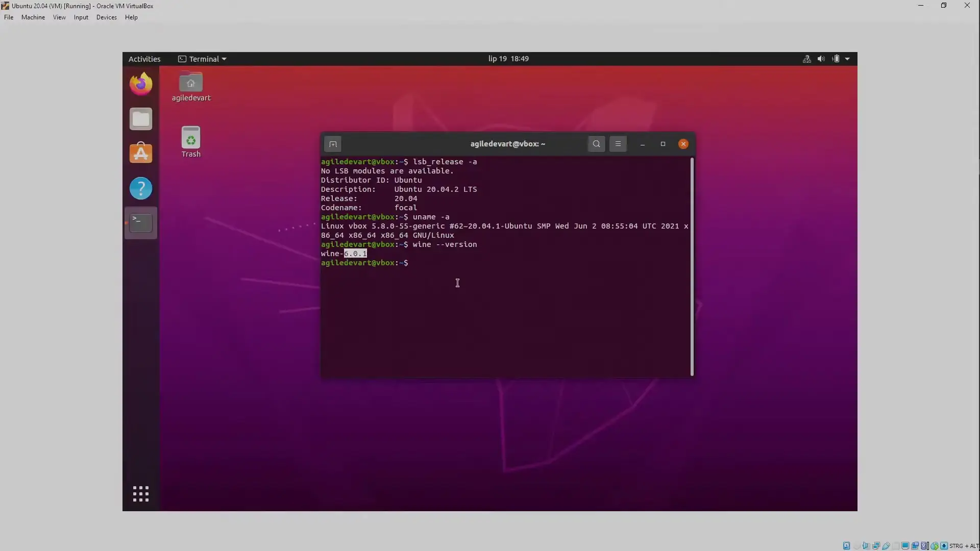Open the clock showing lip 19 18:49

tap(508, 59)
